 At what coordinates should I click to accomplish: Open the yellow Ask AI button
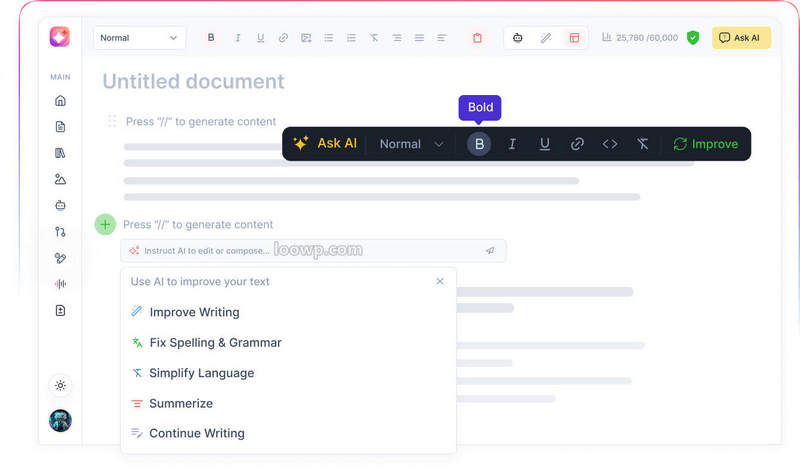coord(741,38)
